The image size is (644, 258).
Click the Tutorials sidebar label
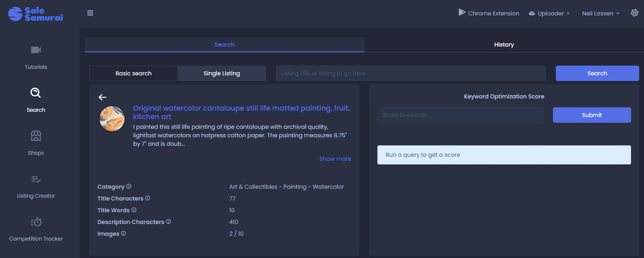coord(36,67)
